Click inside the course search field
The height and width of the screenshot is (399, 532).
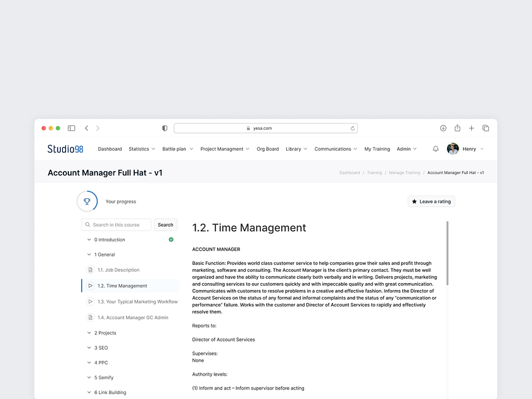coord(117,224)
